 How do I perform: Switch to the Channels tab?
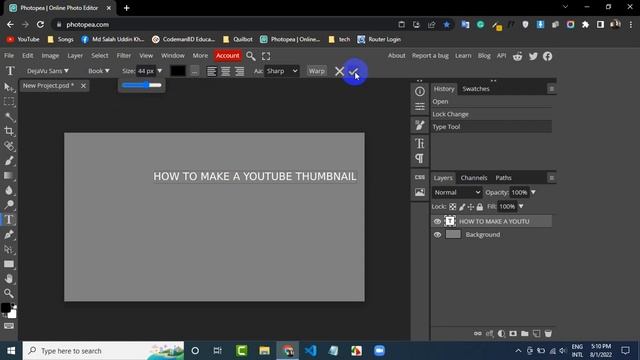coord(473,178)
